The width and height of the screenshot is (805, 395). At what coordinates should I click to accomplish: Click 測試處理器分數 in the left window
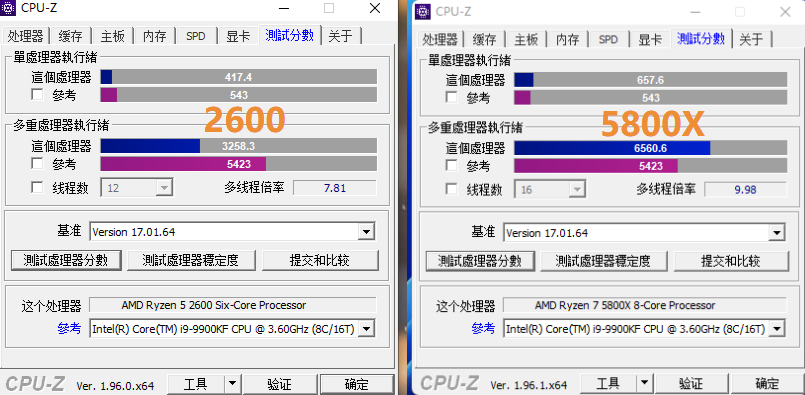pos(66,260)
